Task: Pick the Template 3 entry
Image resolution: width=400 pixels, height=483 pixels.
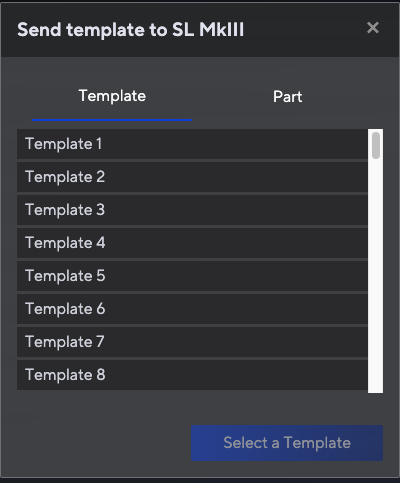Action: tap(192, 210)
